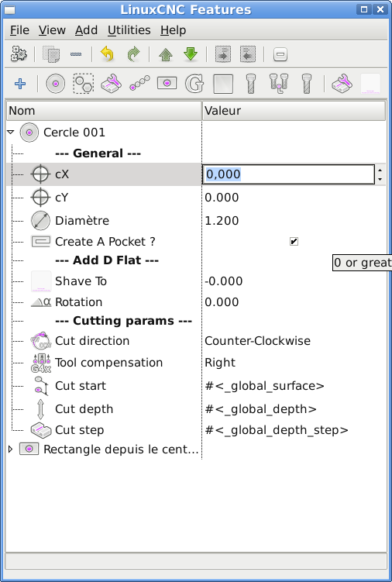Select the Rotation row label

click(x=79, y=302)
